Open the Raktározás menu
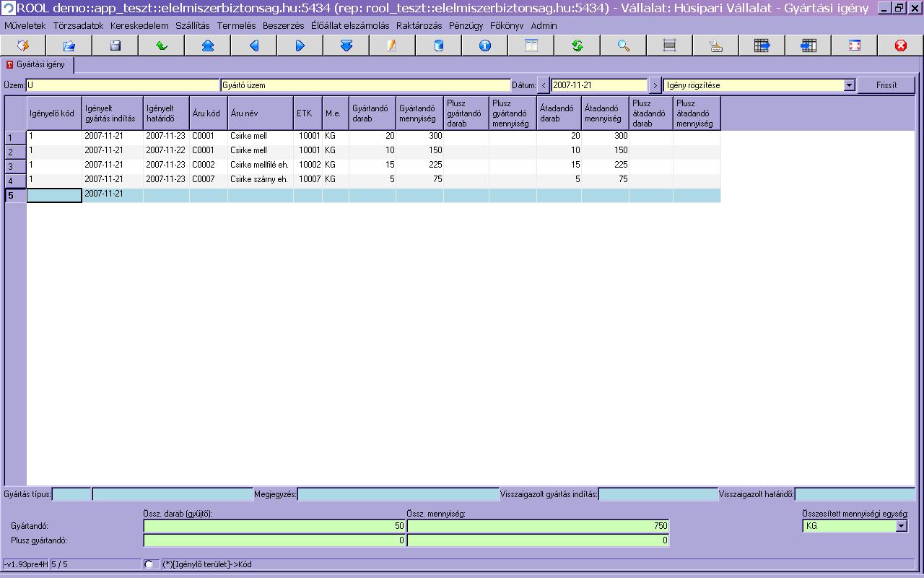924x578 pixels. coord(419,25)
